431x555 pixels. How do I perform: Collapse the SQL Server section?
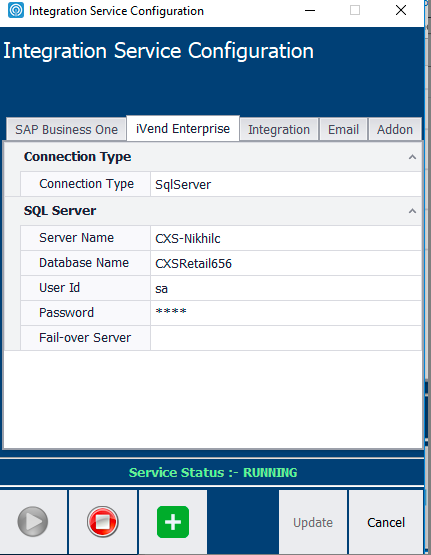412,211
